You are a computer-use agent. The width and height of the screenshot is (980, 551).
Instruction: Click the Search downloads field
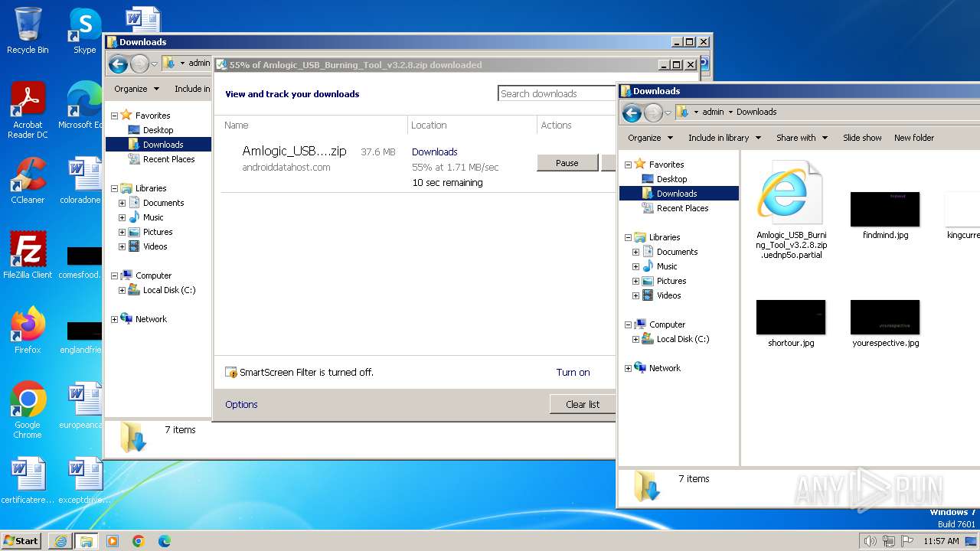[x=557, y=93]
